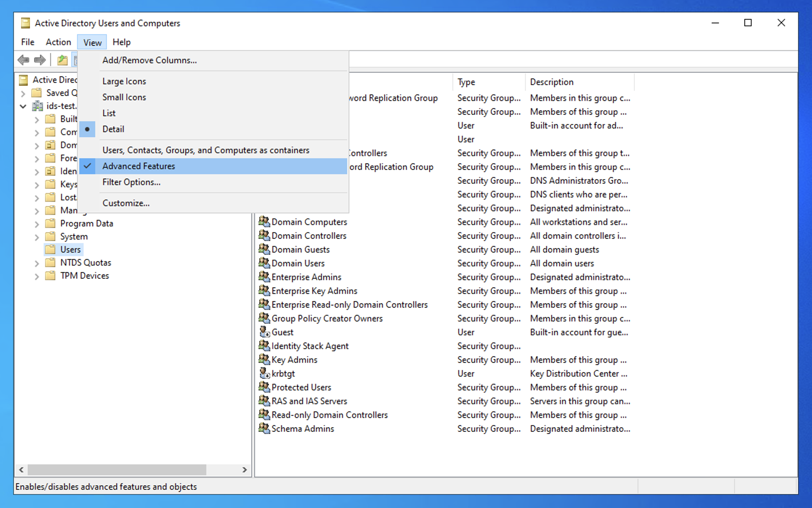Expand the Program Data node

pos(37,224)
